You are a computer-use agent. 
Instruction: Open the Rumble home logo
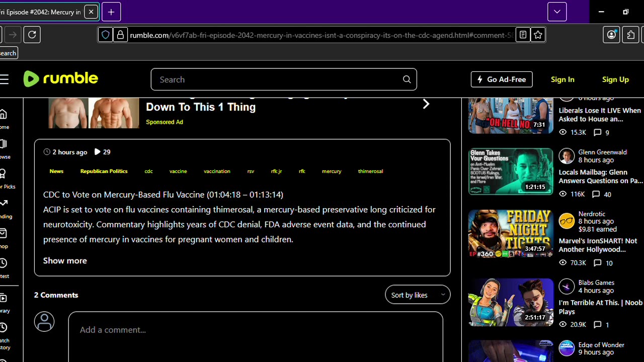(x=61, y=79)
